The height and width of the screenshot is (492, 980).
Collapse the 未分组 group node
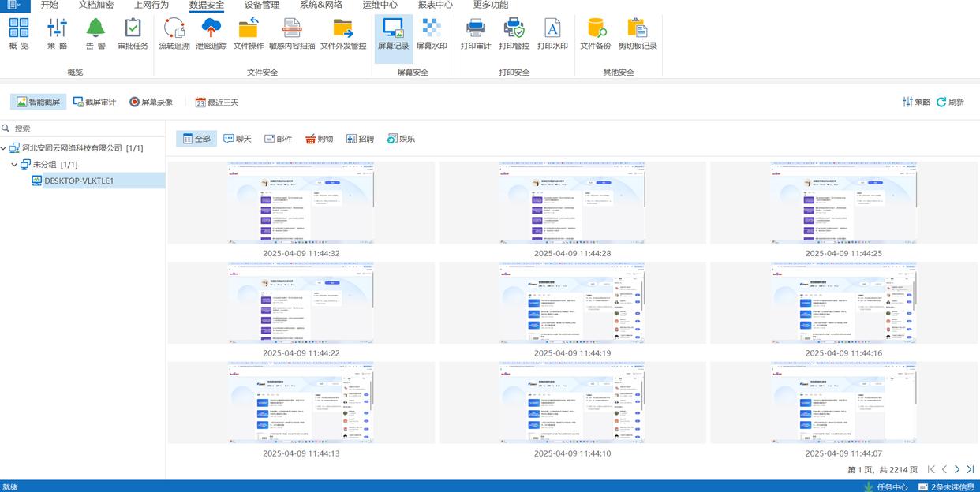[x=15, y=165]
